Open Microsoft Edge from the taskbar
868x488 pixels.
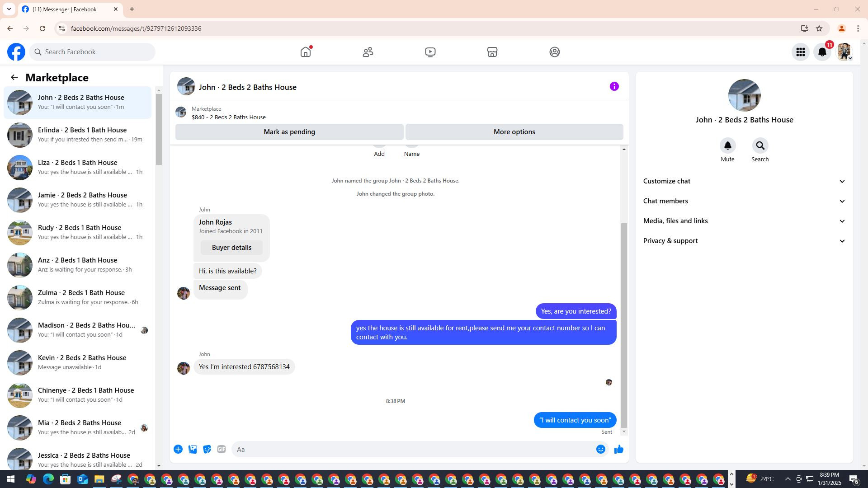pos(48,479)
